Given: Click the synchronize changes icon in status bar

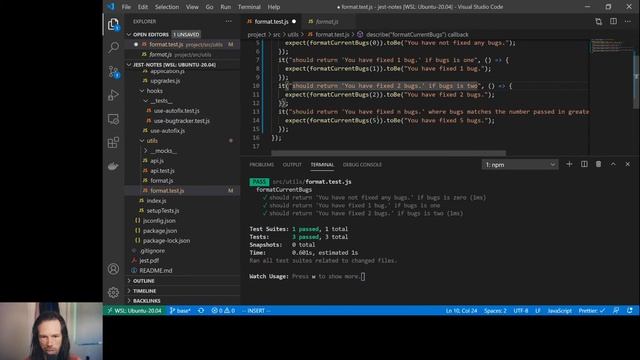Looking at the screenshot, I should pos(201,311).
